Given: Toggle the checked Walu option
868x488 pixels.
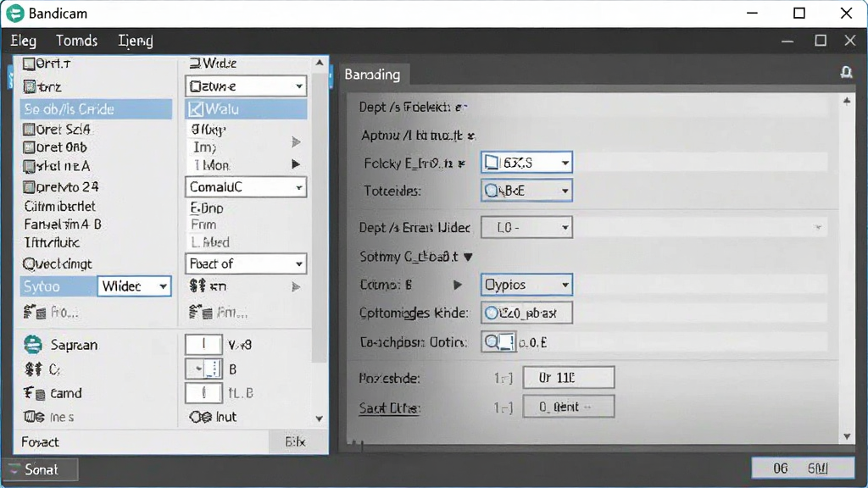Looking at the screenshot, I should [196, 109].
